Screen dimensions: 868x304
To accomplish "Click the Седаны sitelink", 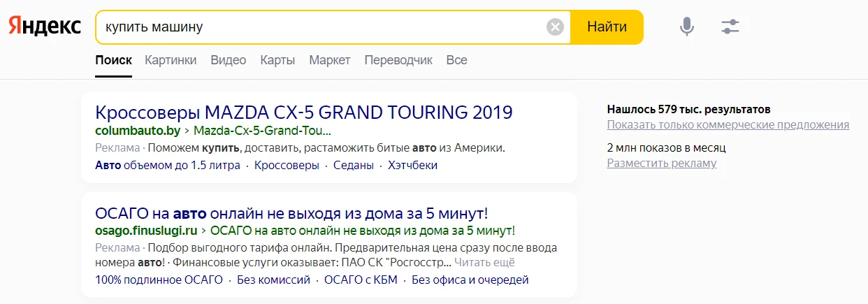I will tap(354, 166).
